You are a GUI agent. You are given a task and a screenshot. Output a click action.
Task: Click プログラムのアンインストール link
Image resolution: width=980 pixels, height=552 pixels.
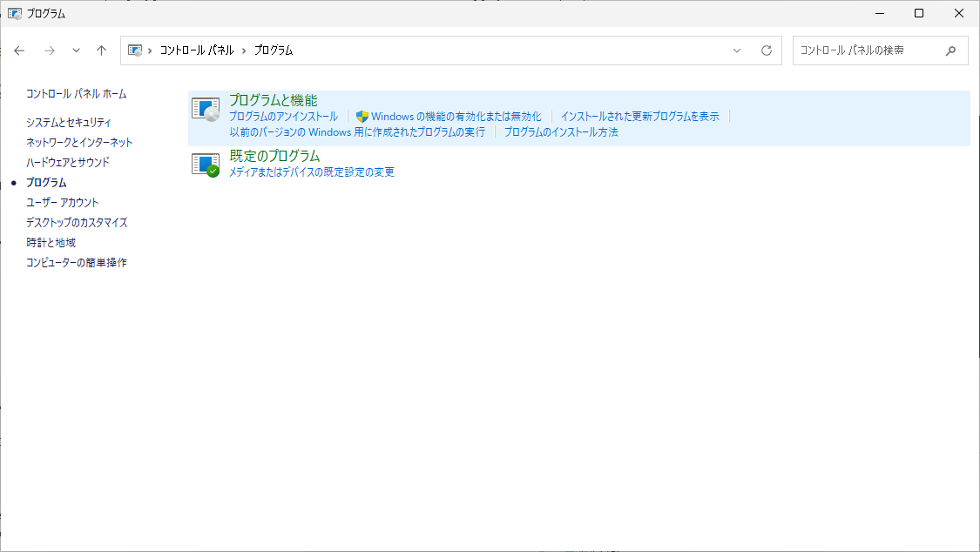click(x=283, y=116)
